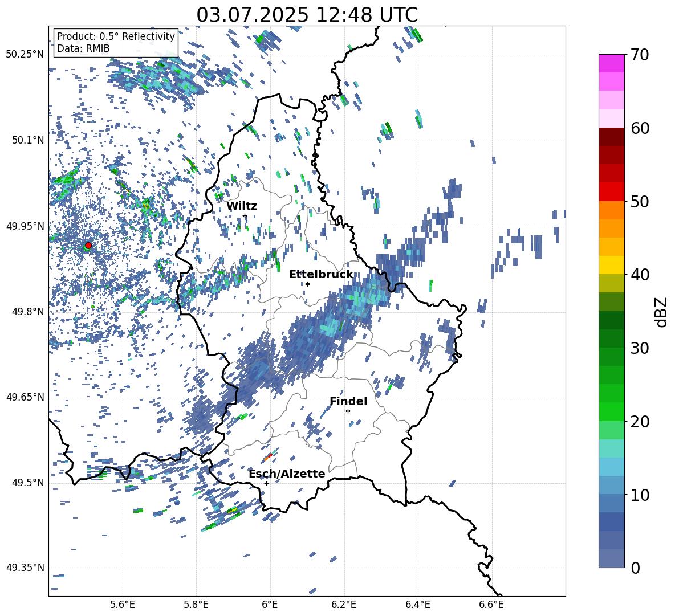The height and width of the screenshot is (616, 675).
Task: Click the 49.8°N latitude label
Action: click(27, 312)
